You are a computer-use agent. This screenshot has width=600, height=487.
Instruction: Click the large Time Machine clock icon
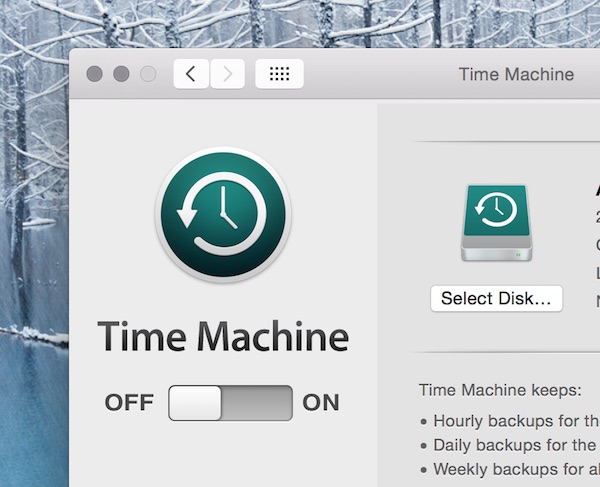point(222,218)
